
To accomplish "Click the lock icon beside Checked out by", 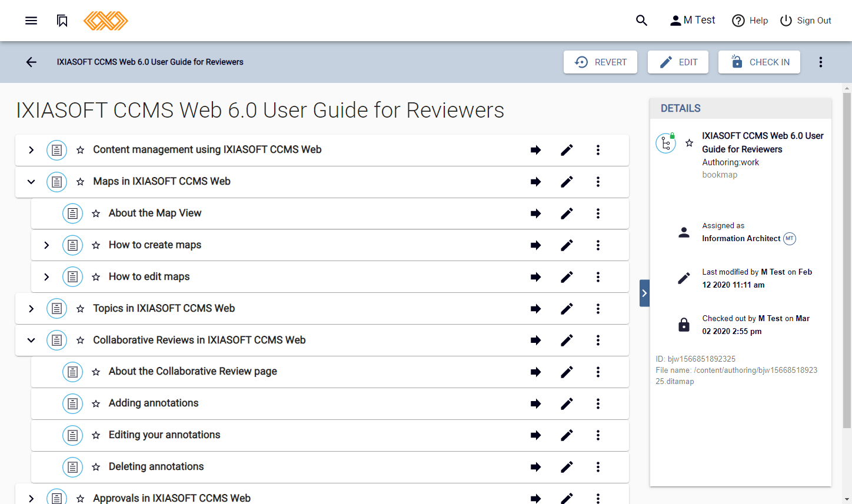I will [684, 325].
